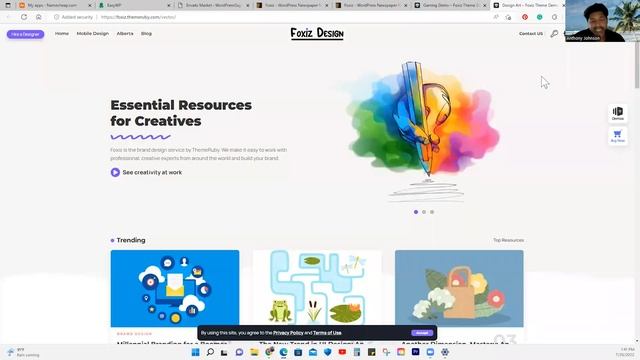The image size is (640, 360).
Task: Open the Windows Start menu
Action: pos(196,352)
